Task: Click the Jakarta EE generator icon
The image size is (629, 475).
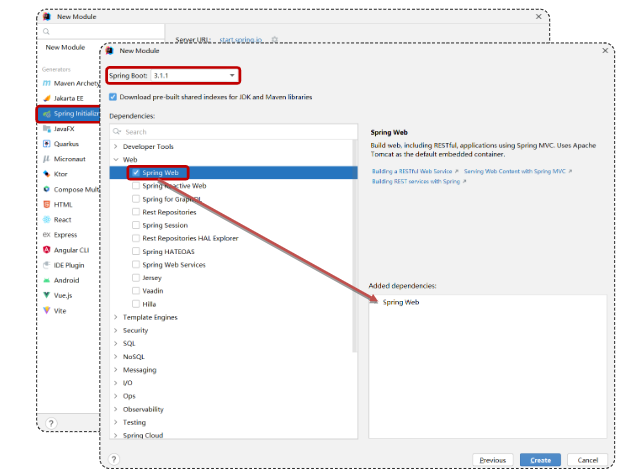Action: 47,98
